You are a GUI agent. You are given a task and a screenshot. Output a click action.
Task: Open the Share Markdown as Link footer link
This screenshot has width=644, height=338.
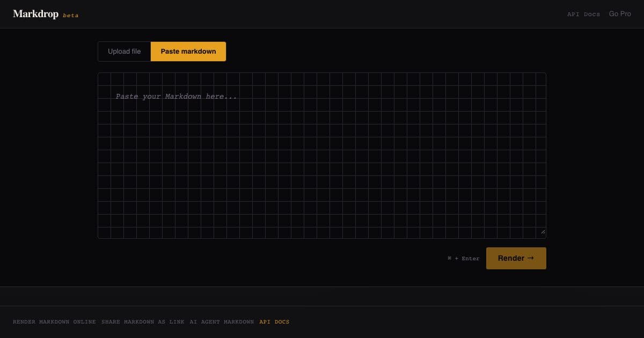(x=143, y=322)
